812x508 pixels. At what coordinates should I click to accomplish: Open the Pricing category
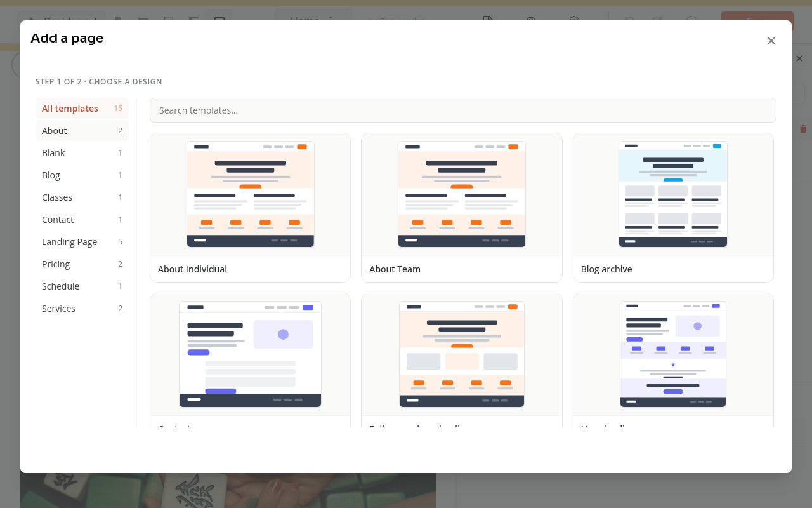82,264
